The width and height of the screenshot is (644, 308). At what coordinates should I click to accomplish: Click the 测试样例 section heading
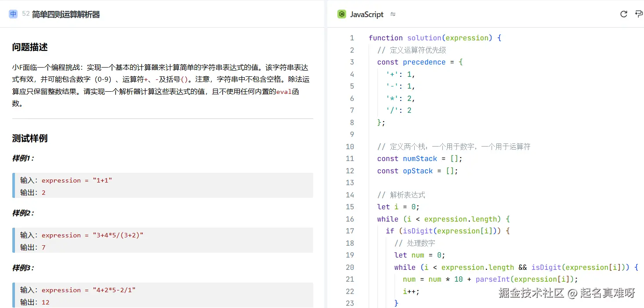(30, 138)
